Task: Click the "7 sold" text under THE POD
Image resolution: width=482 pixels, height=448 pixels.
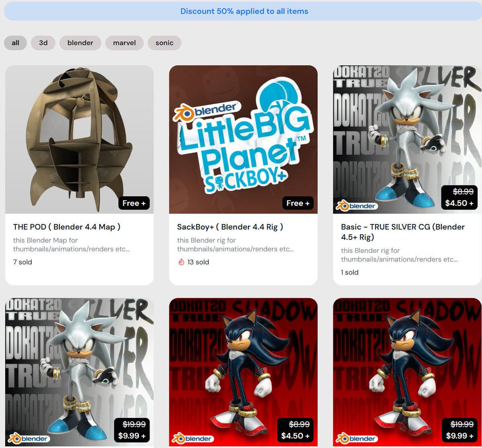Action: [x=22, y=262]
